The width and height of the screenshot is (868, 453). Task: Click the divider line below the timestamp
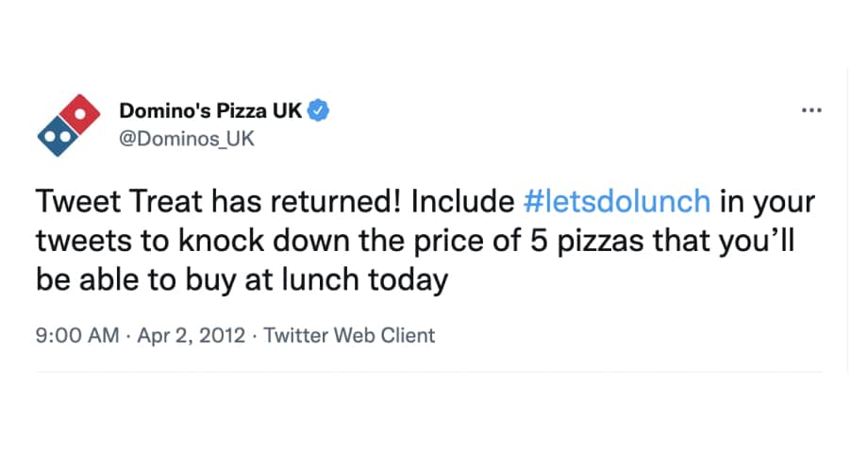tap(429, 372)
